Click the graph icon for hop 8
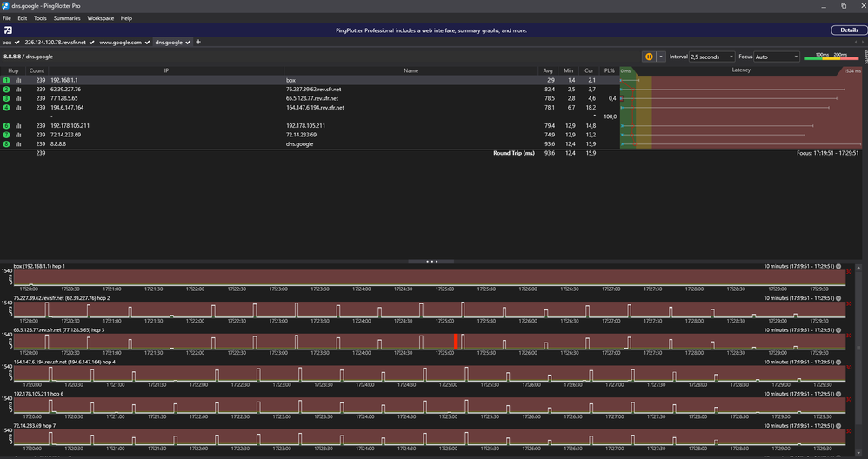The width and height of the screenshot is (868, 459). tap(18, 144)
